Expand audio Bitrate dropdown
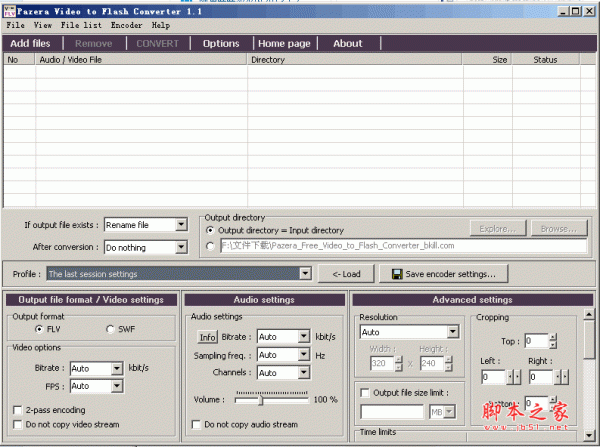 click(x=304, y=337)
